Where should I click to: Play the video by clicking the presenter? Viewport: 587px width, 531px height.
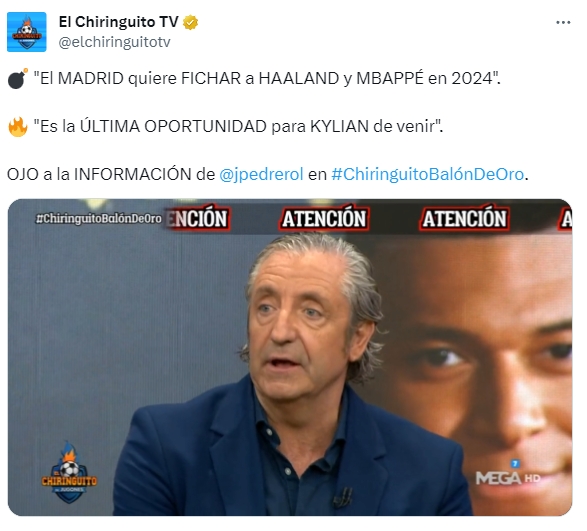pos(299,374)
